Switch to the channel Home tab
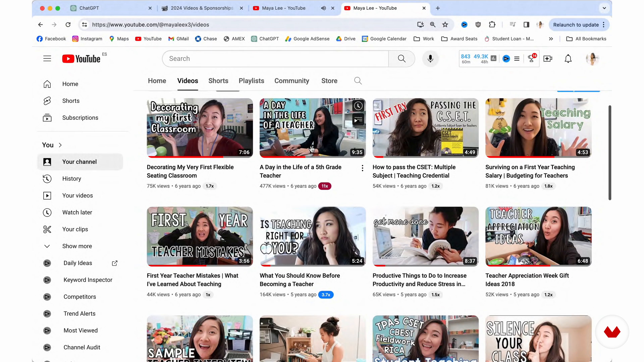 coord(157,81)
